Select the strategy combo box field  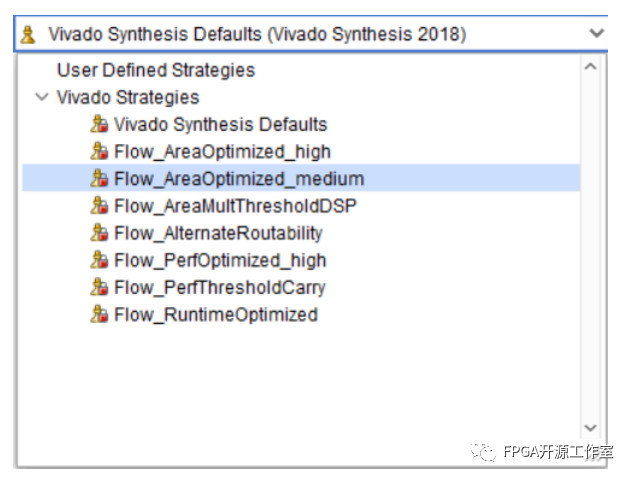tap(300, 34)
